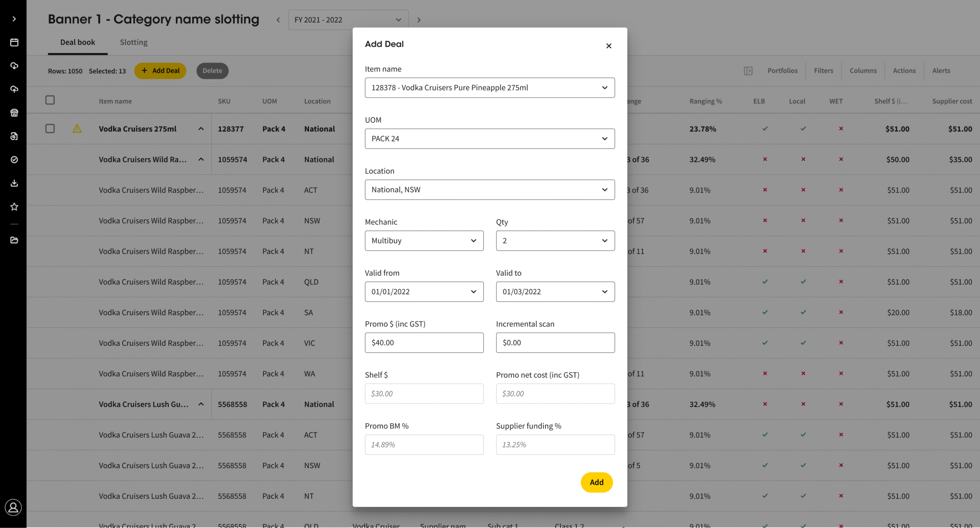Open the calendar icon in sidebar
Viewport: 980px width, 528px height.
pyautogui.click(x=14, y=42)
